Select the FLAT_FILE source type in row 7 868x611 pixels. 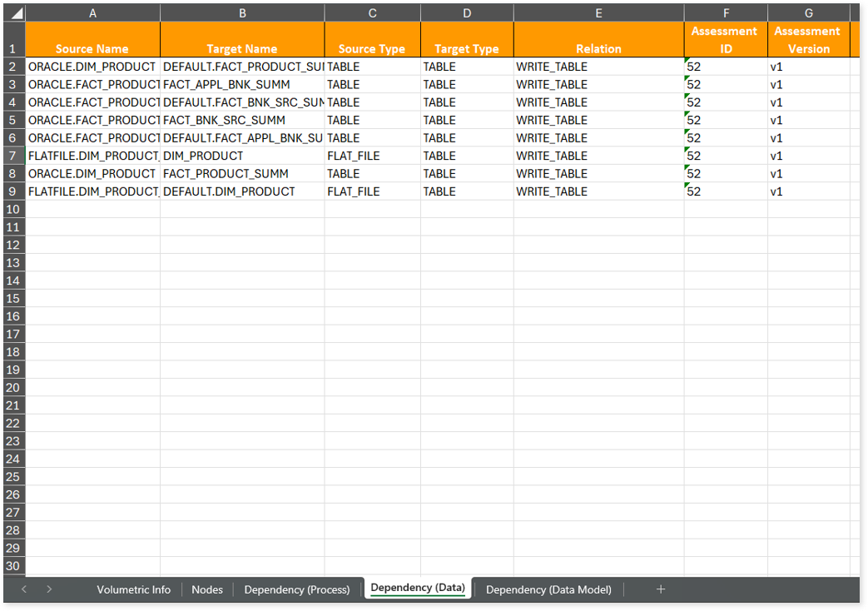coord(354,156)
